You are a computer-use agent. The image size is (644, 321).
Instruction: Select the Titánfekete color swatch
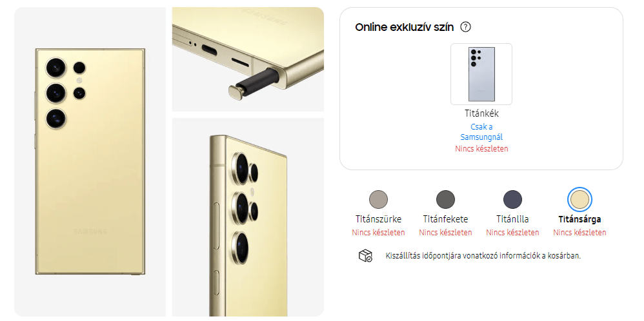[445, 199]
